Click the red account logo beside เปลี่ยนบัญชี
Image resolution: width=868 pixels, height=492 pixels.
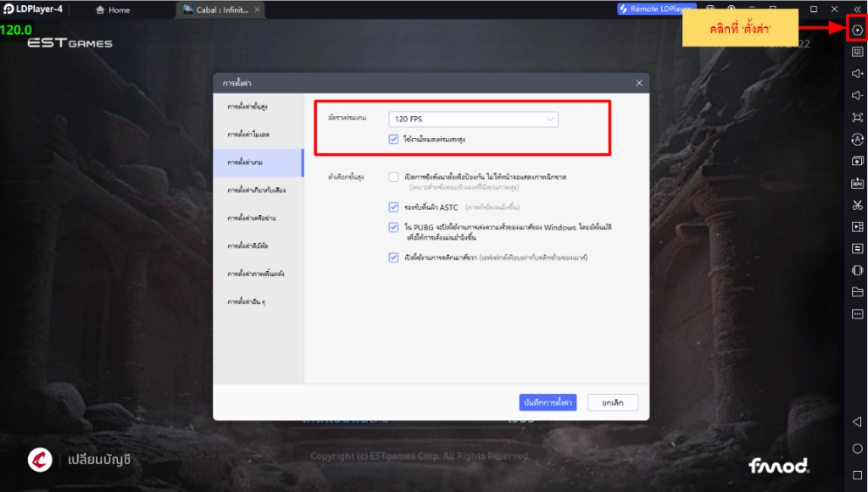click(x=40, y=459)
